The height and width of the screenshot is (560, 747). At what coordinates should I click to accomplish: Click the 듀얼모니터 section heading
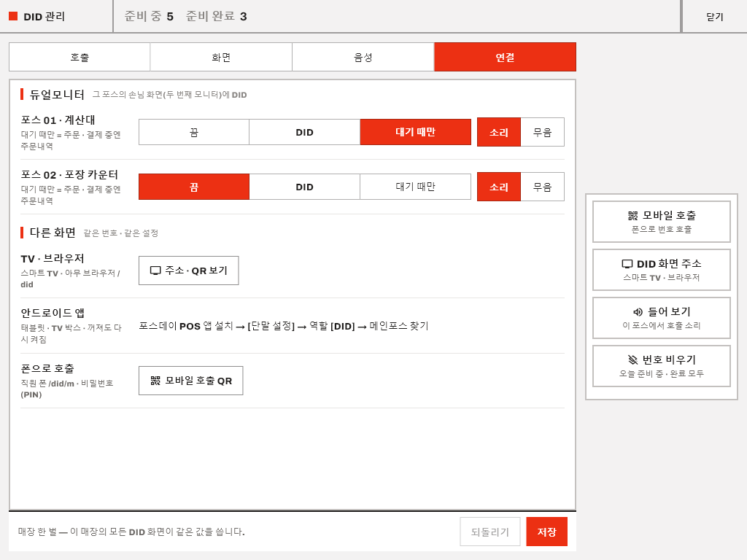pos(57,94)
